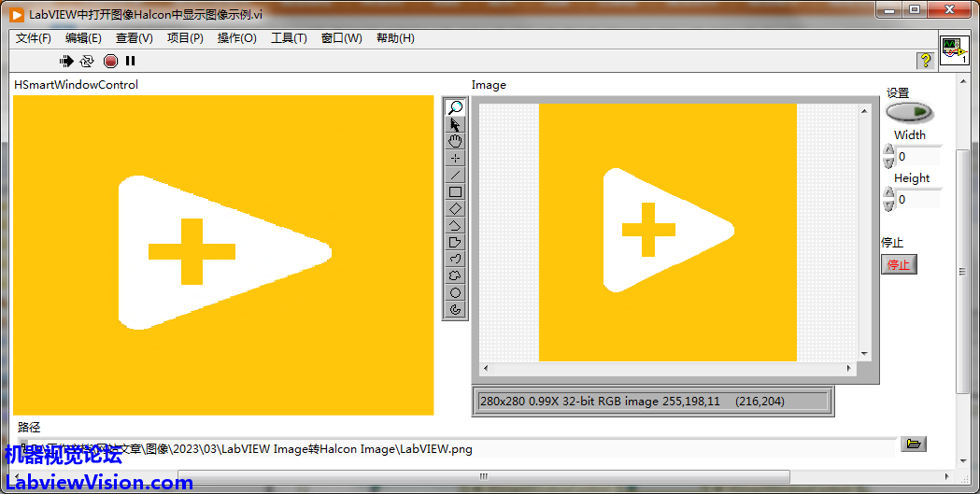
Task: Select the Pan hand tool
Action: (x=455, y=141)
